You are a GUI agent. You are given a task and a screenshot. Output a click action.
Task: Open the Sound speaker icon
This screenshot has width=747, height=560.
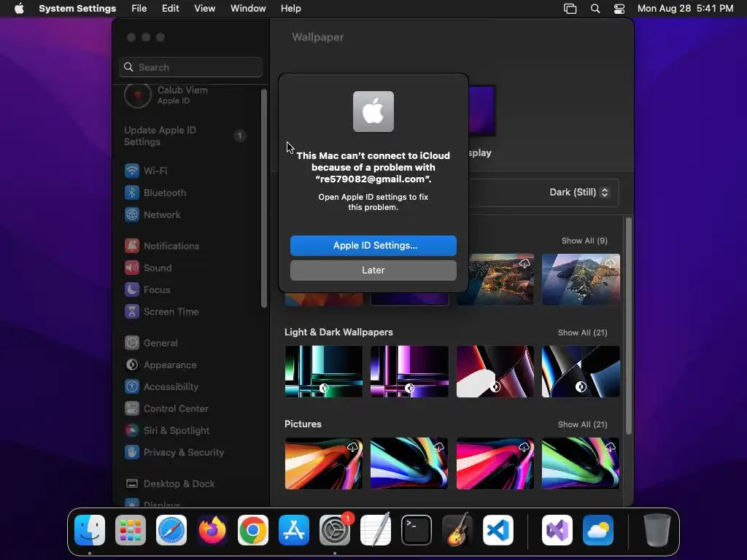coord(132,268)
